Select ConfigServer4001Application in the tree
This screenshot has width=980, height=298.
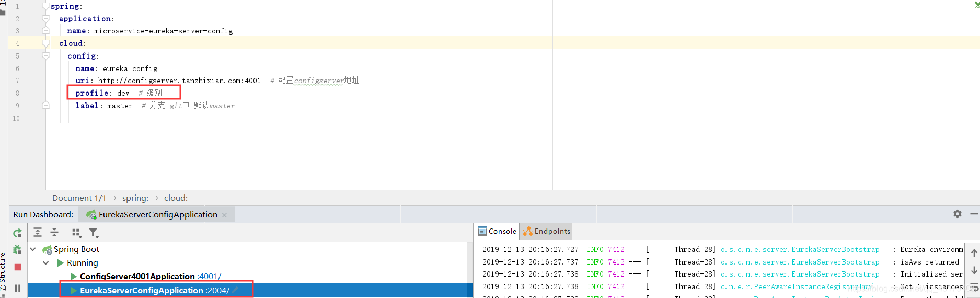[137, 277]
